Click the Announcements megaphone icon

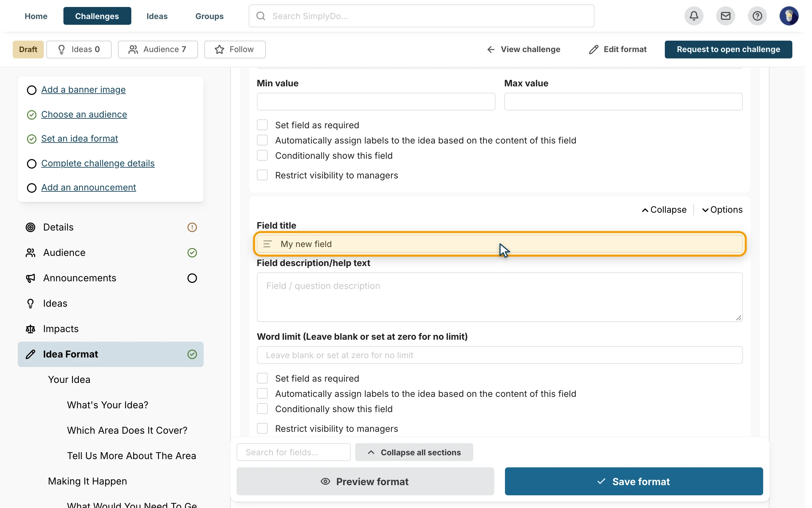30,278
